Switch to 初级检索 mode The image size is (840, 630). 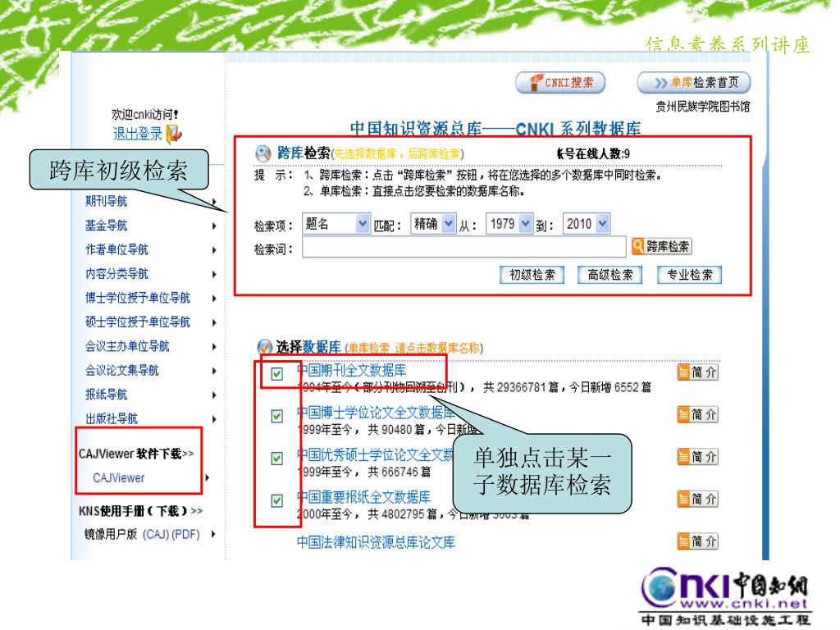click(532, 275)
